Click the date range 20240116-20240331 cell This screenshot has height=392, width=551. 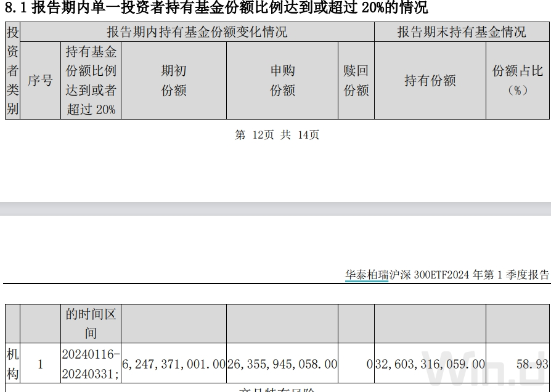[x=91, y=363]
